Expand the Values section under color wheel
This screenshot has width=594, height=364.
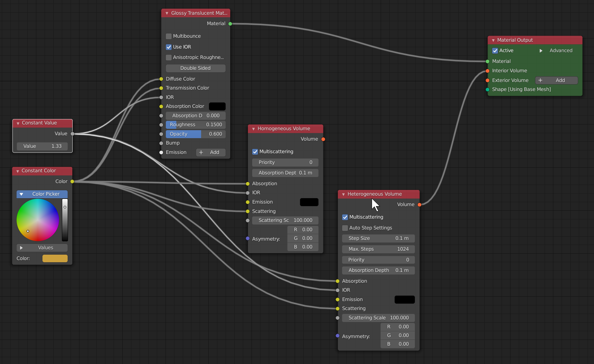tap(22, 248)
